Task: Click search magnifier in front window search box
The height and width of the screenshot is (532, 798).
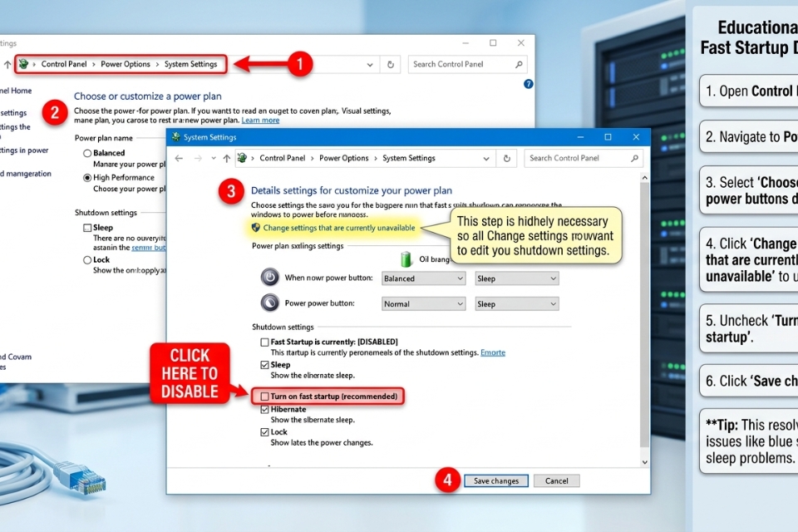Action: [x=634, y=158]
